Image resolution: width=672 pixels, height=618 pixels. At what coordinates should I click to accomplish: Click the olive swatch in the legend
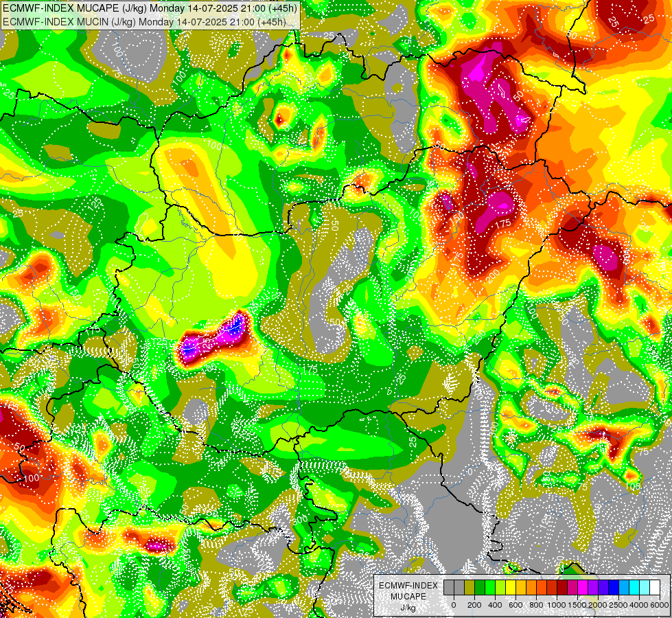tap(470, 587)
